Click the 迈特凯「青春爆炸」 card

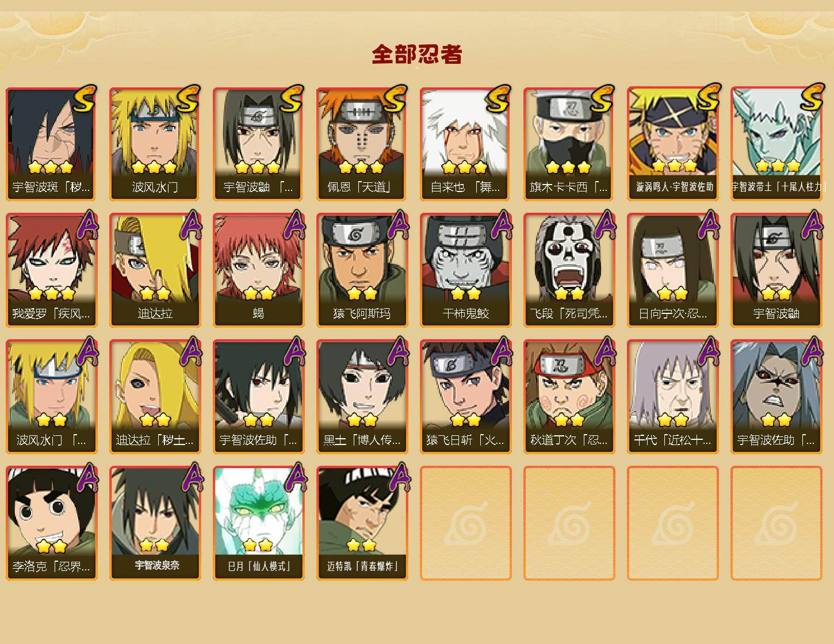(x=362, y=523)
